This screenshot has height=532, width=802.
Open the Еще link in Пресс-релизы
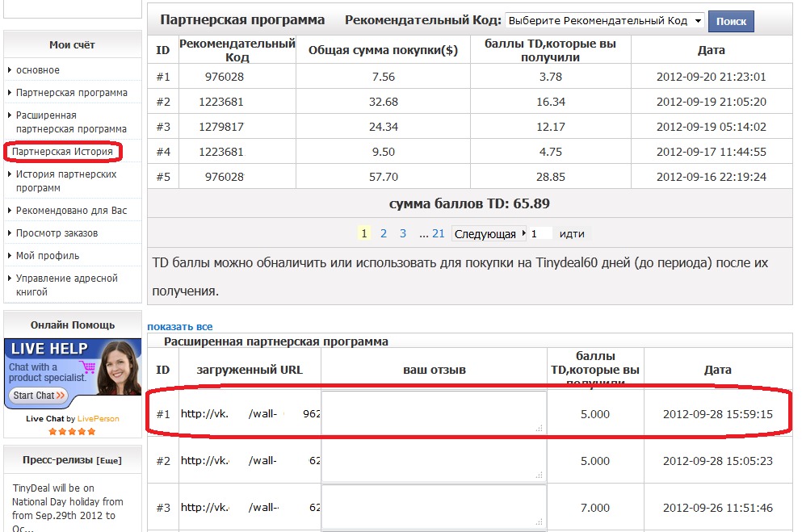pyautogui.click(x=109, y=460)
